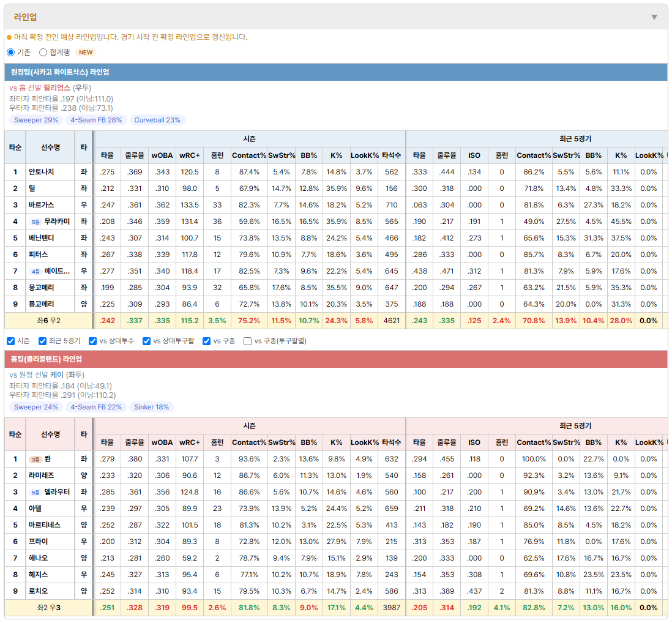Select the 몽고메리 name in batting order 8
Image resolution: width=672 pixels, height=623 pixels.
tap(41, 288)
